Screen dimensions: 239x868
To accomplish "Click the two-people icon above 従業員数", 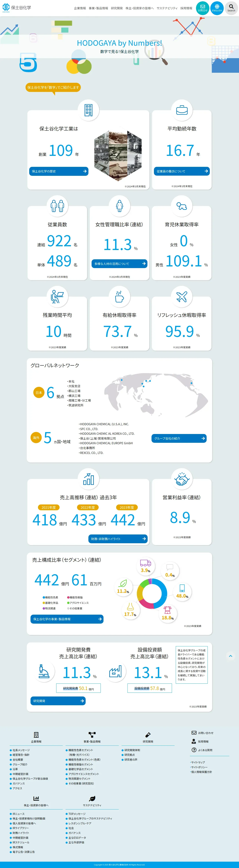I will [57, 206].
